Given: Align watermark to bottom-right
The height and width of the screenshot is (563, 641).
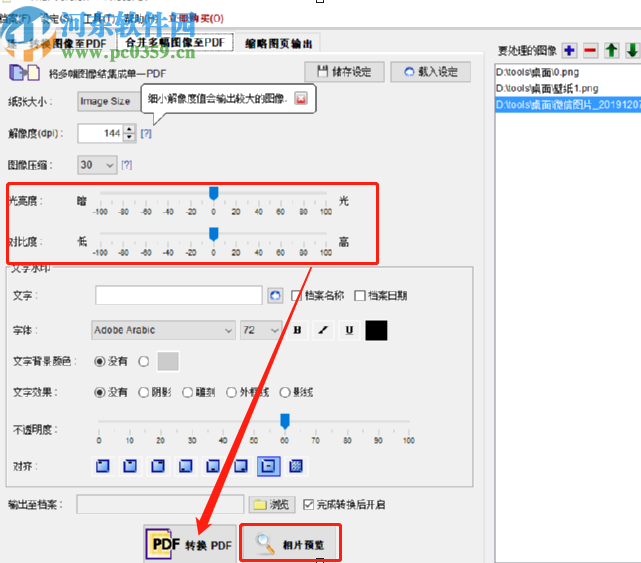Looking at the screenshot, I should [241, 466].
